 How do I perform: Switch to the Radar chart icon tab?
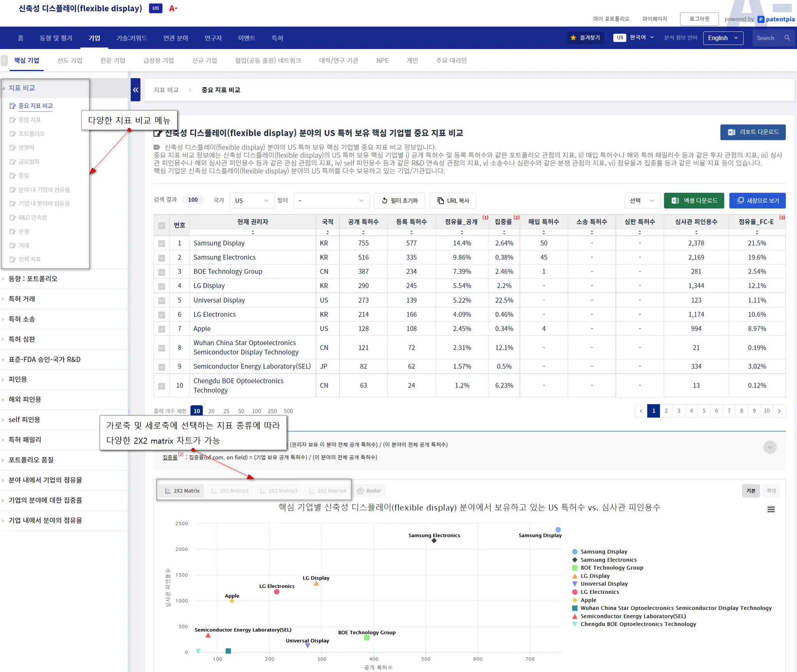coord(369,491)
